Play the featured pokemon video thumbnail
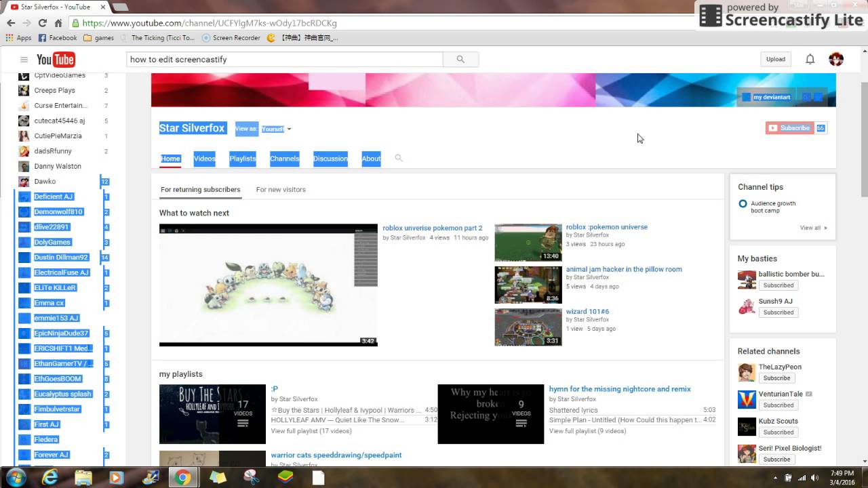The image size is (868, 488). (x=268, y=285)
